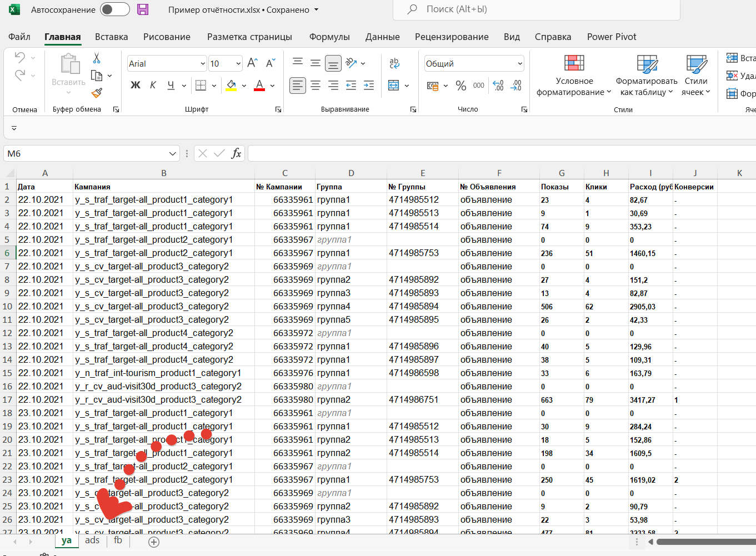Click the Cut scissors icon
This screenshot has width=756, height=556.
(x=97, y=58)
